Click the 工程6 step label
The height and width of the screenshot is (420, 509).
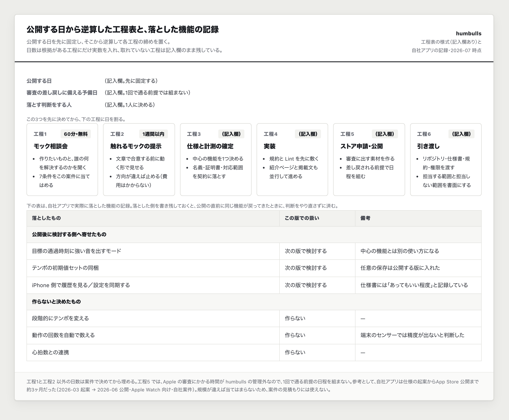pyautogui.click(x=424, y=134)
